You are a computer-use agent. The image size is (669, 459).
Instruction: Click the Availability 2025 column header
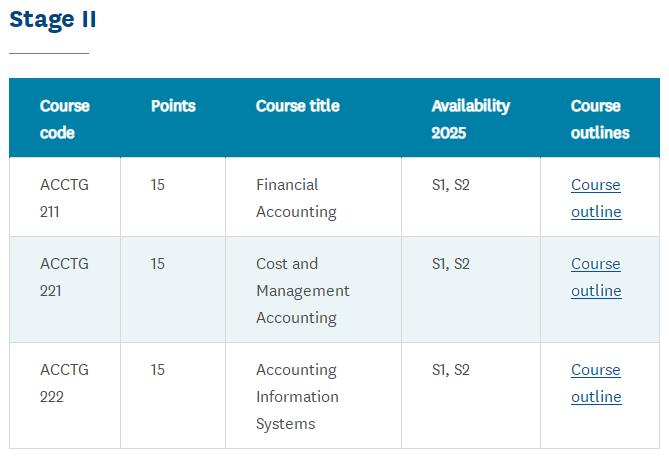tap(470, 119)
